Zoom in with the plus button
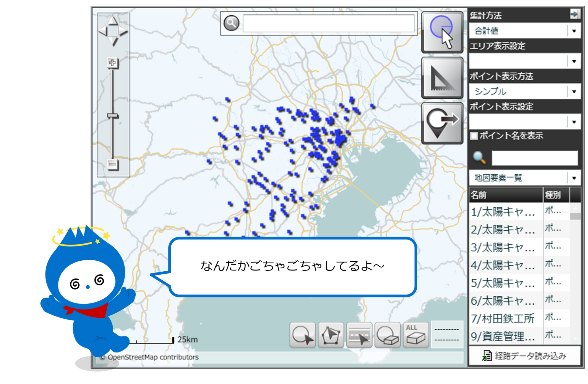The width and height of the screenshot is (588, 384). tap(112, 63)
